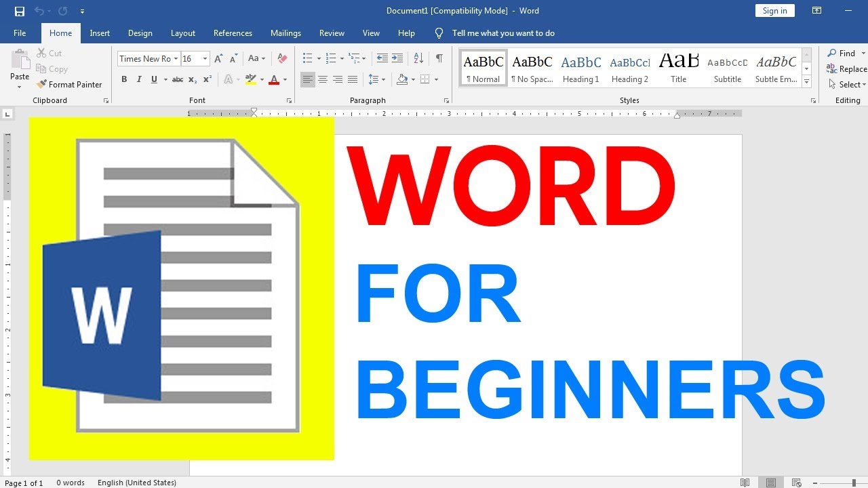Select Print Layout view in status bar

[771, 483]
